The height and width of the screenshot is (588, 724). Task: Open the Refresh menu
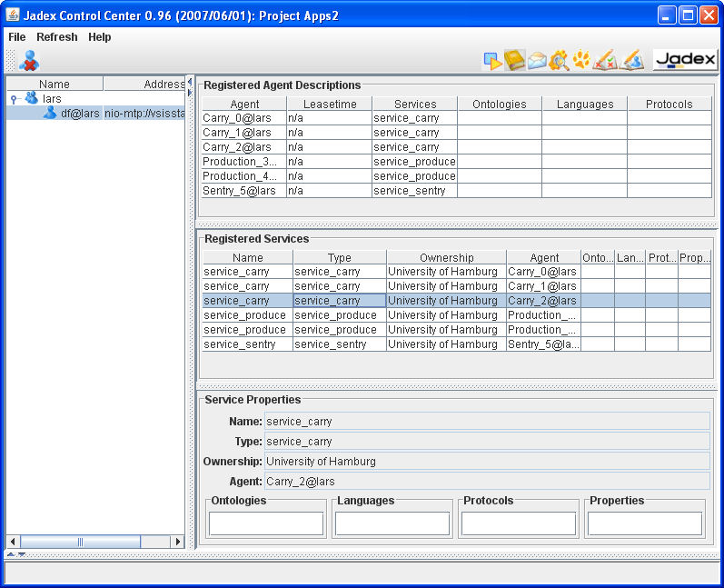pos(57,37)
